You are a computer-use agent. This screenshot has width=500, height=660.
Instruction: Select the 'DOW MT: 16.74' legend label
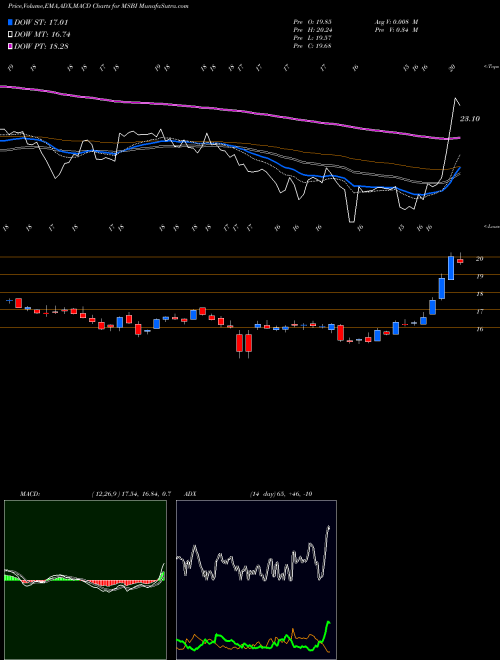click(x=42, y=35)
